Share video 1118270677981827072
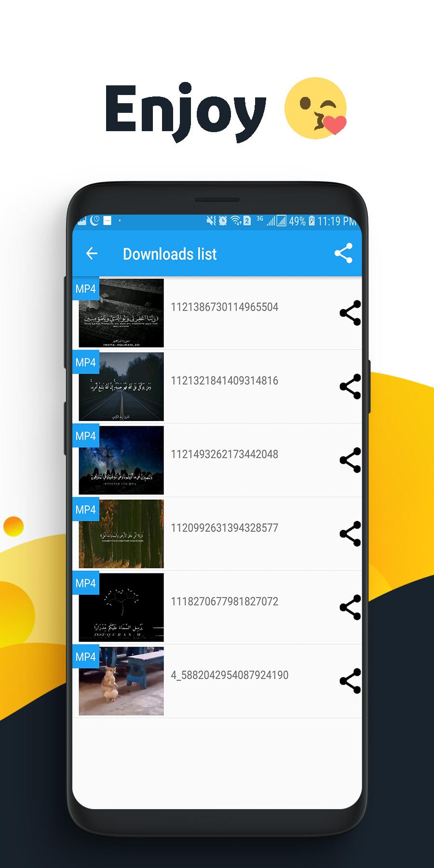The width and height of the screenshot is (434, 868). click(x=350, y=607)
